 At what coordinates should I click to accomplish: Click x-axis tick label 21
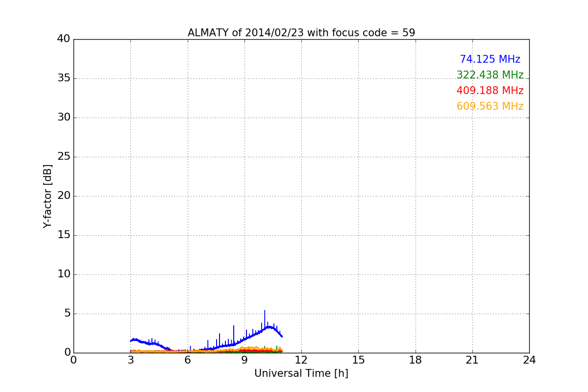[472, 360]
